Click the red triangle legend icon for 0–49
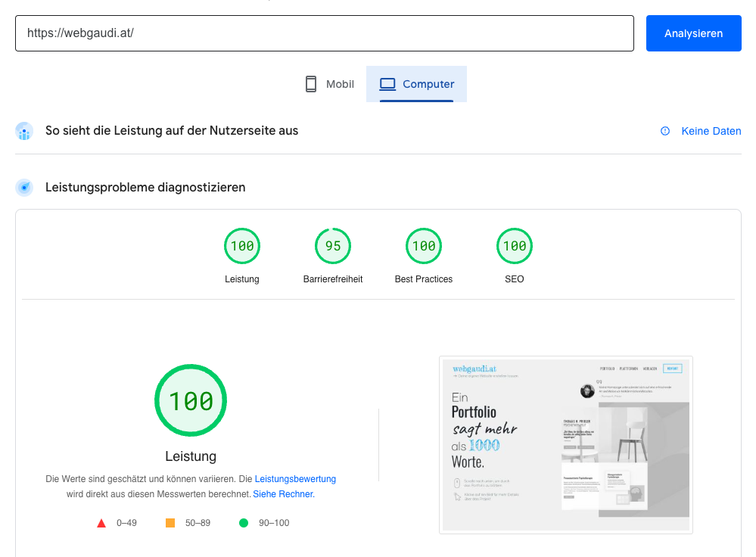Viewport: 756px width, 557px height. [x=101, y=522]
